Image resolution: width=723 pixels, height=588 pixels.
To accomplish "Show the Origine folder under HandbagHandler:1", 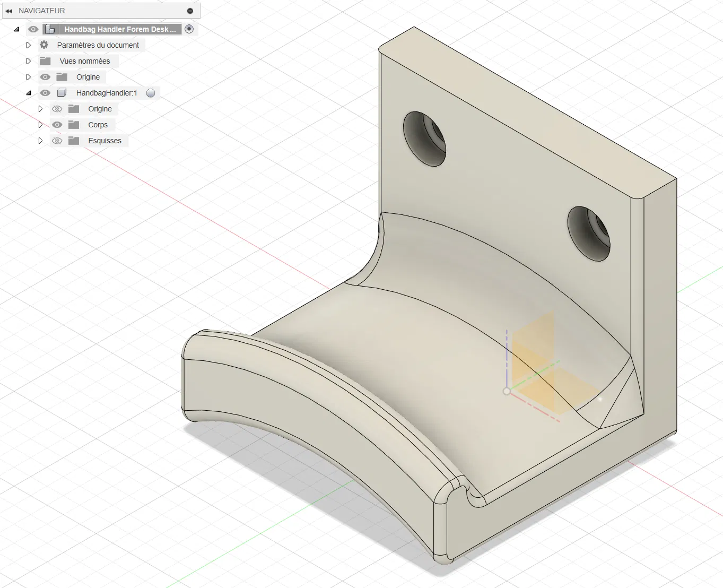I will point(57,109).
